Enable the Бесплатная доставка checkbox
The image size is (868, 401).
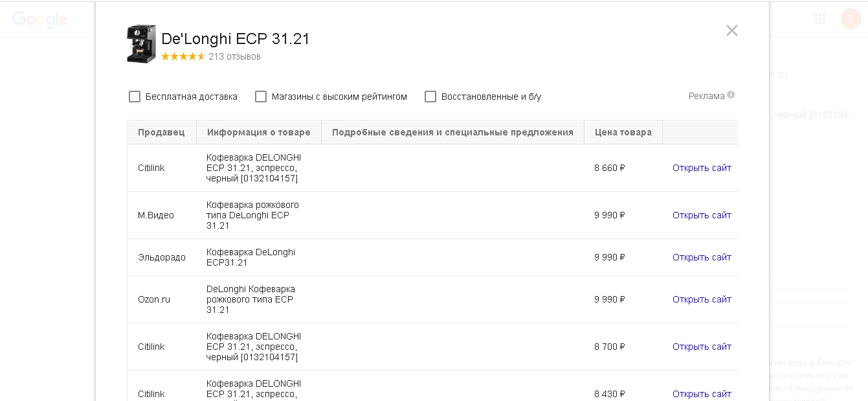(135, 97)
